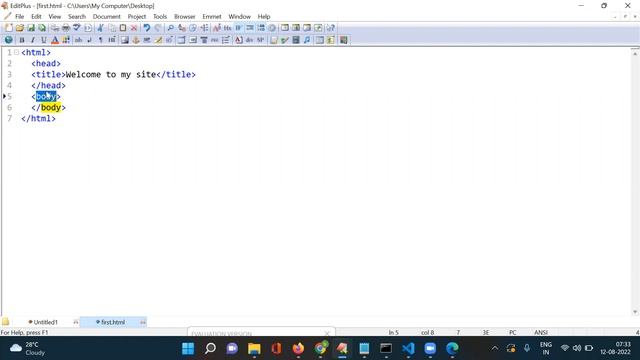
Task: Click 'col 8' in the status bar
Action: tap(427, 333)
